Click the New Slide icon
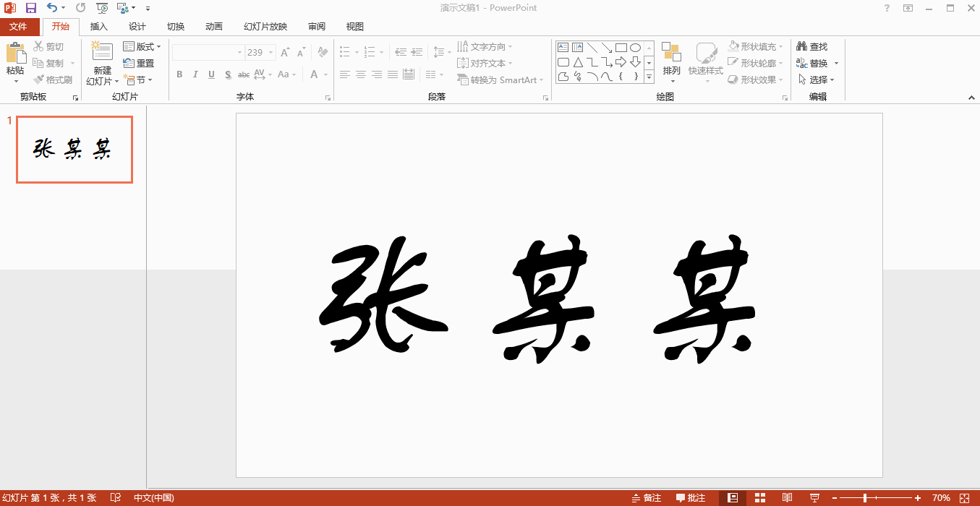Viewport: 980px width, 506px height. (102, 52)
